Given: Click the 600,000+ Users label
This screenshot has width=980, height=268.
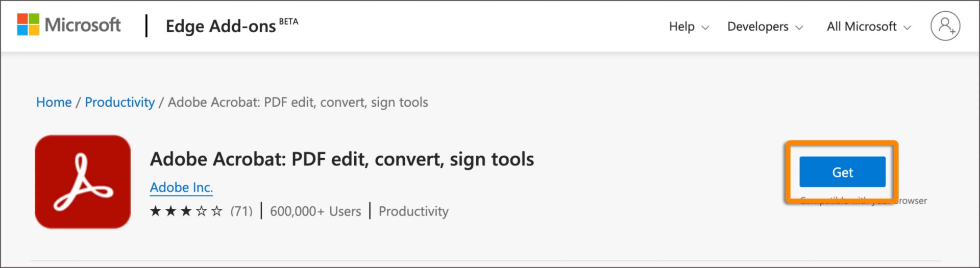Looking at the screenshot, I should [315, 211].
